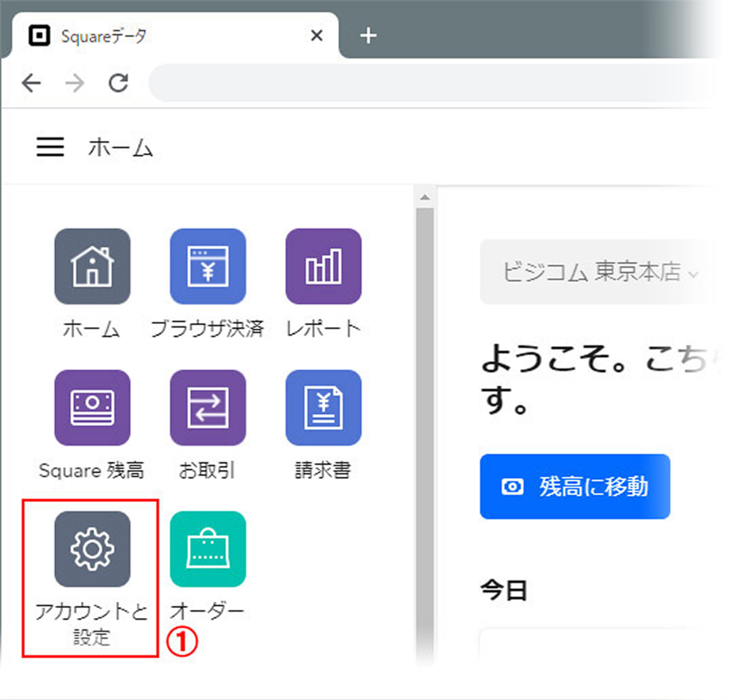Go back using the browser back arrow
752x700 pixels.
click(31, 83)
